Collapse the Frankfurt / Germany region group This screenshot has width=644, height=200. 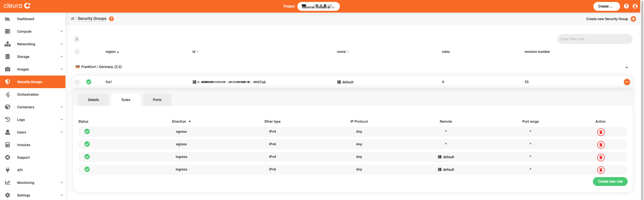[627, 67]
